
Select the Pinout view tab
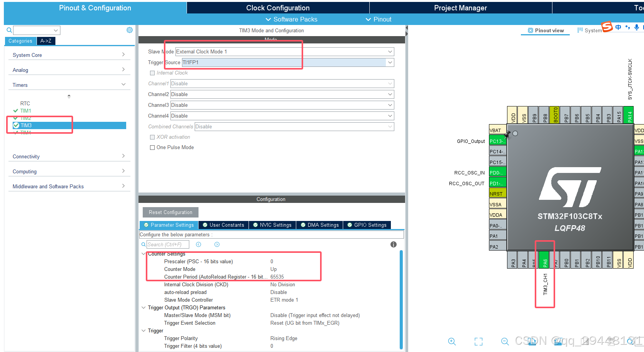click(546, 30)
